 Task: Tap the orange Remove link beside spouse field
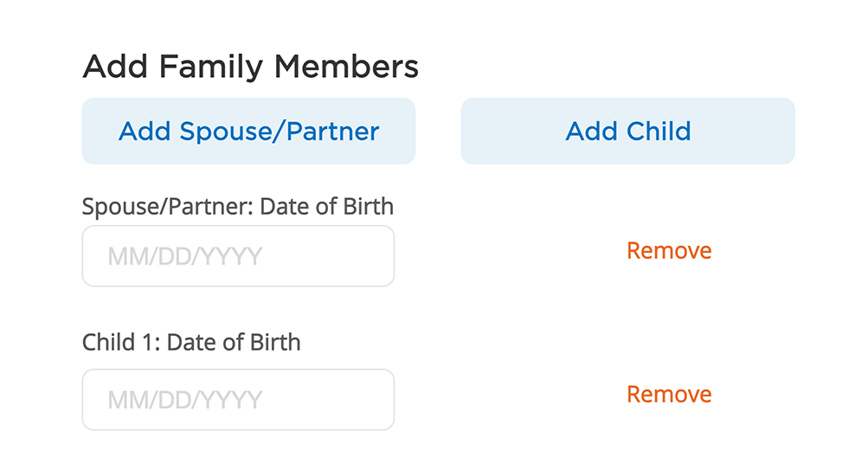(x=669, y=251)
